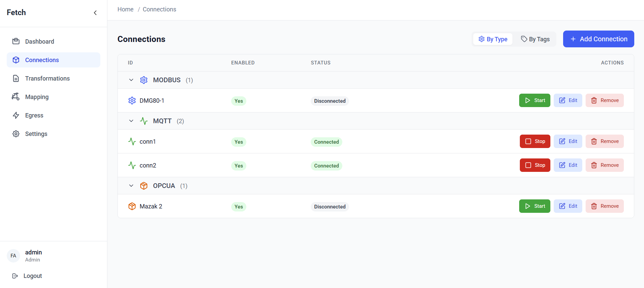644x288 pixels.
Task: Go to Home in the breadcrumb
Action: pos(126,9)
